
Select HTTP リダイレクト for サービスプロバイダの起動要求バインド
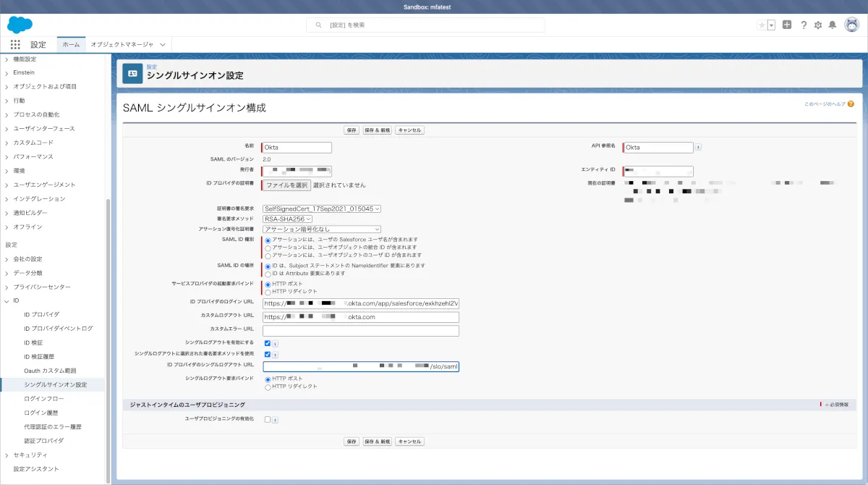268,292
